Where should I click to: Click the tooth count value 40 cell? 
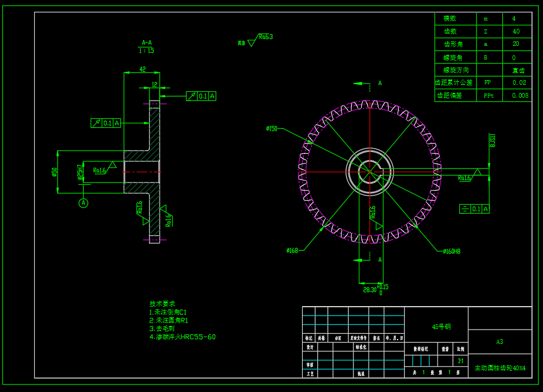pyautogui.click(x=516, y=31)
